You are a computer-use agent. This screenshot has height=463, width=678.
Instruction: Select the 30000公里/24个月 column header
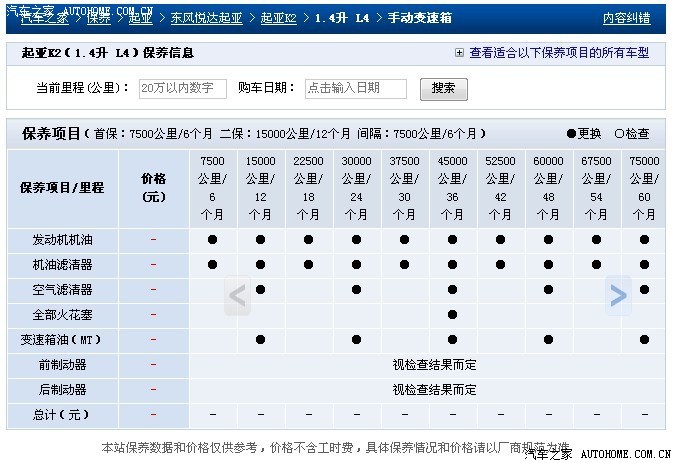pos(357,188)
